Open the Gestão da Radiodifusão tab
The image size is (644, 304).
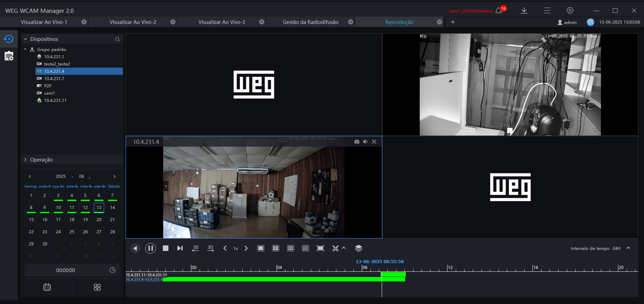coord(311,22)
